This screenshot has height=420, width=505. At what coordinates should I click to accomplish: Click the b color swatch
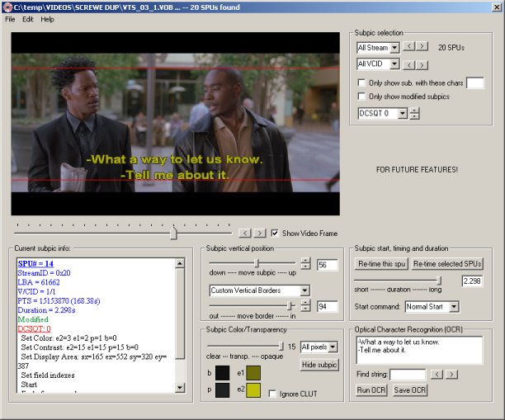pyautogui.click(x=222, y=373)
